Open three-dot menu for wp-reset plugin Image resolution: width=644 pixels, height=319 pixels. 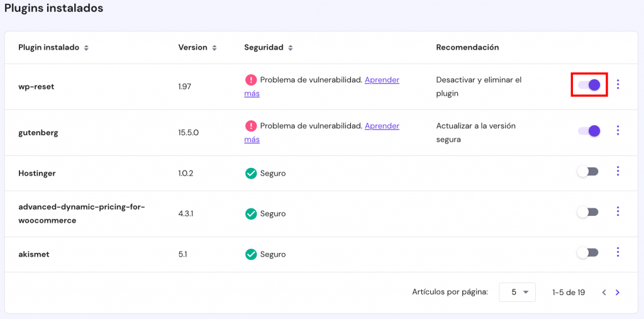[x=618, y=84]
